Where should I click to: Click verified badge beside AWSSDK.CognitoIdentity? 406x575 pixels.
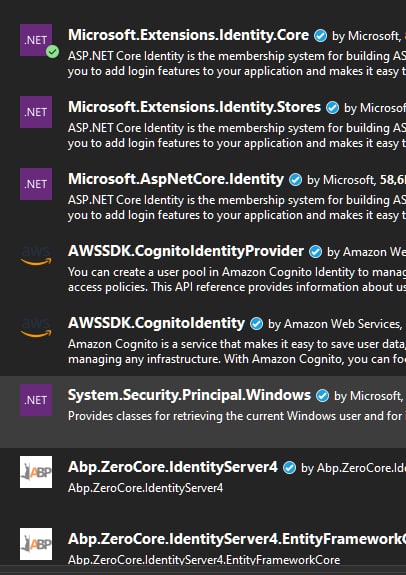tap(256, 324)
